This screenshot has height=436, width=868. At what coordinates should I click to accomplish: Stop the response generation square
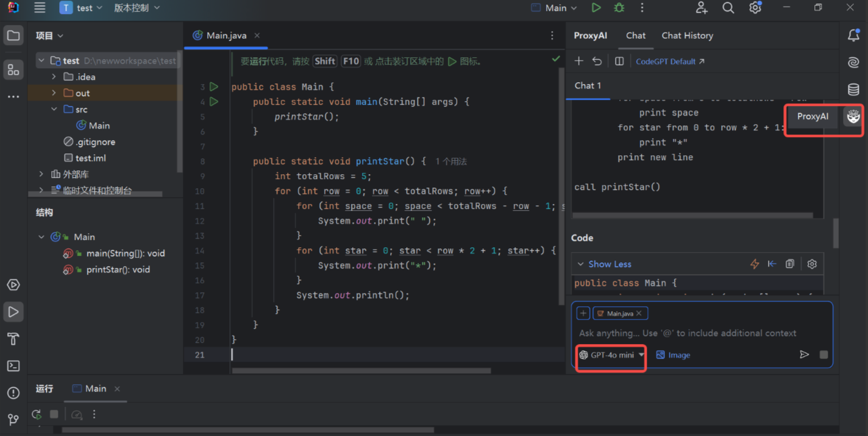pyautogui.click(x=824, y=354)
